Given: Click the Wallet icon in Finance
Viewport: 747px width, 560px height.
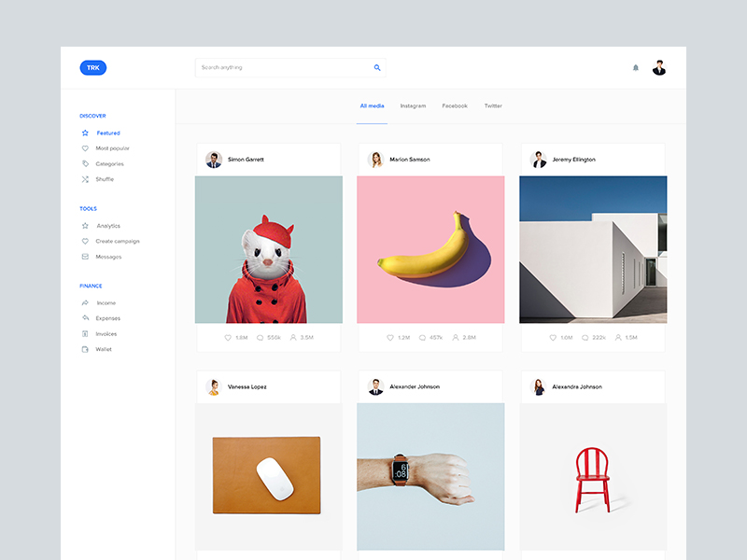Looking at the screenshot, I should point(85,349).
